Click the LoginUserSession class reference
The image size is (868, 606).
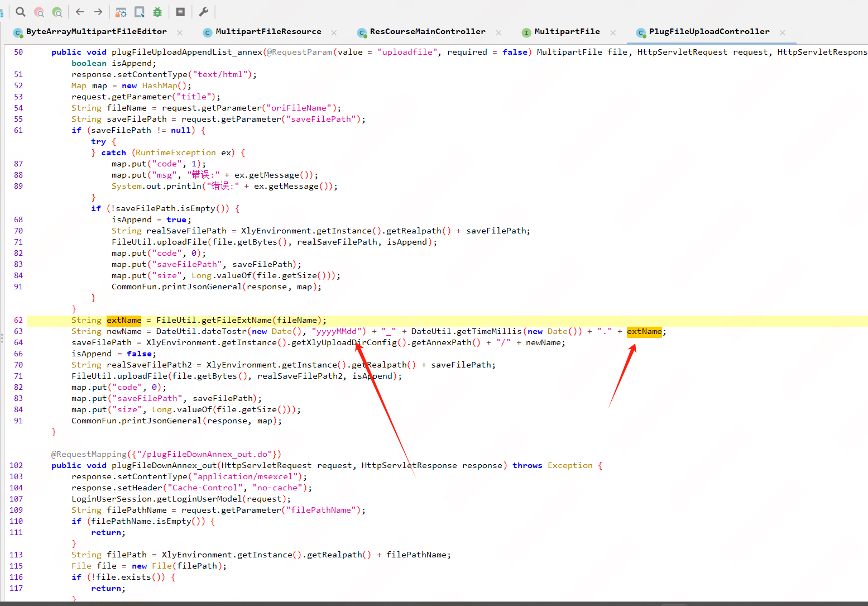click(112, 499)
